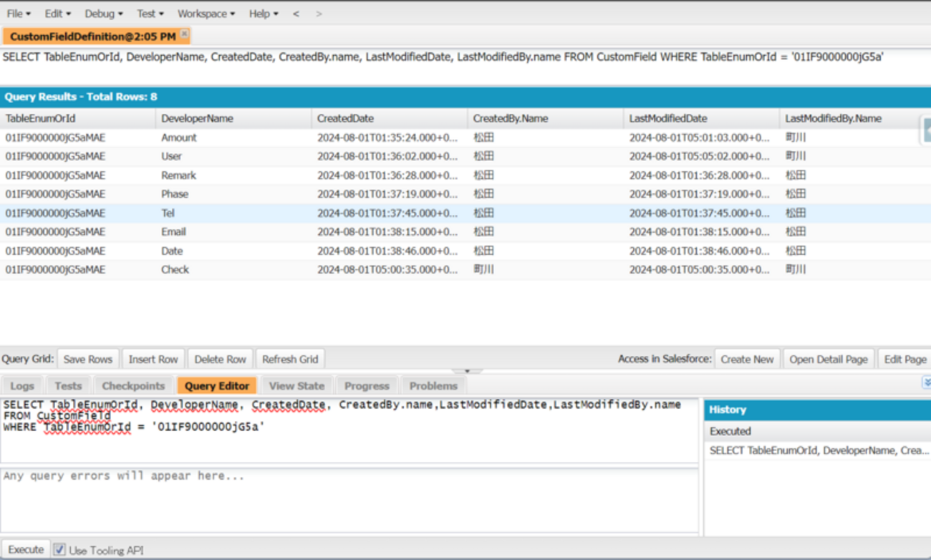Open the Problems tab
The height and width of the screenshot is (560, 931).
[x=433, y=386]
